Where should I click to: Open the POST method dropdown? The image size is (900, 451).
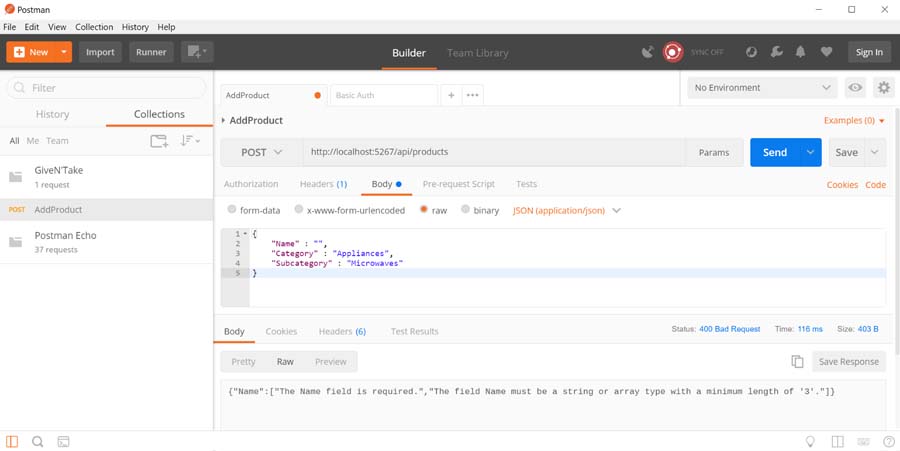click(261, 152)
